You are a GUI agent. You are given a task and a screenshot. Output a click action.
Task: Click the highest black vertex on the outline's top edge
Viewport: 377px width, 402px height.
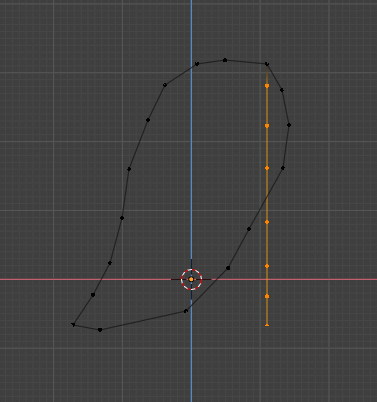(225, 60)
